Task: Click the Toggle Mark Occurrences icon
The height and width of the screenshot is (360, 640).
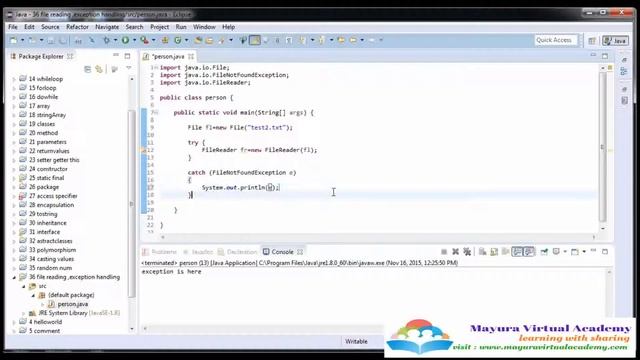Action: click(x=255, y=40)
